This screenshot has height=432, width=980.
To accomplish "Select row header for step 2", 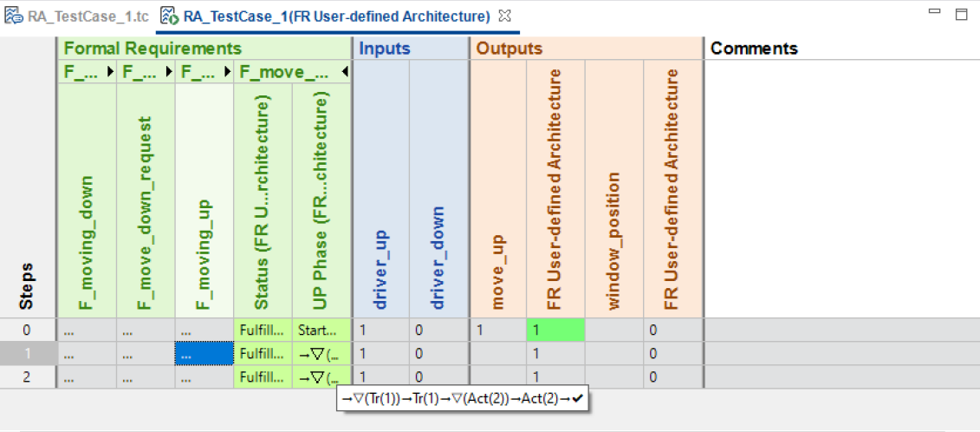I will click(x=26, y=377).
